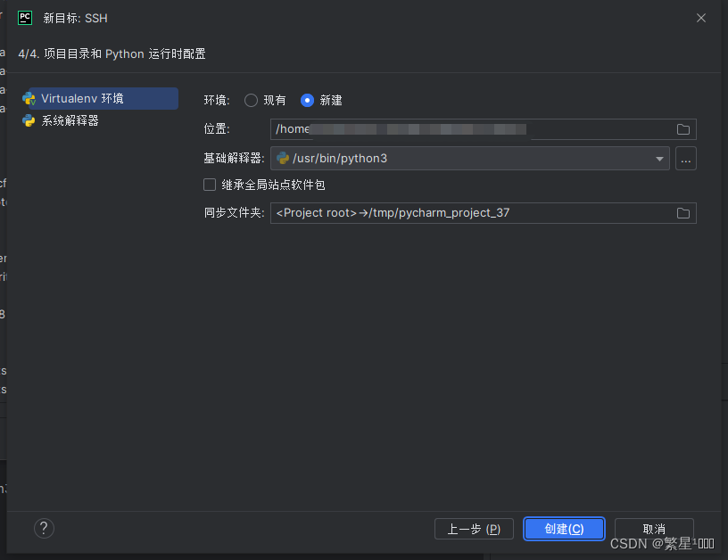Switch to 系统解释器 in the sidebar
728x560 pixels.
(70, 119)
